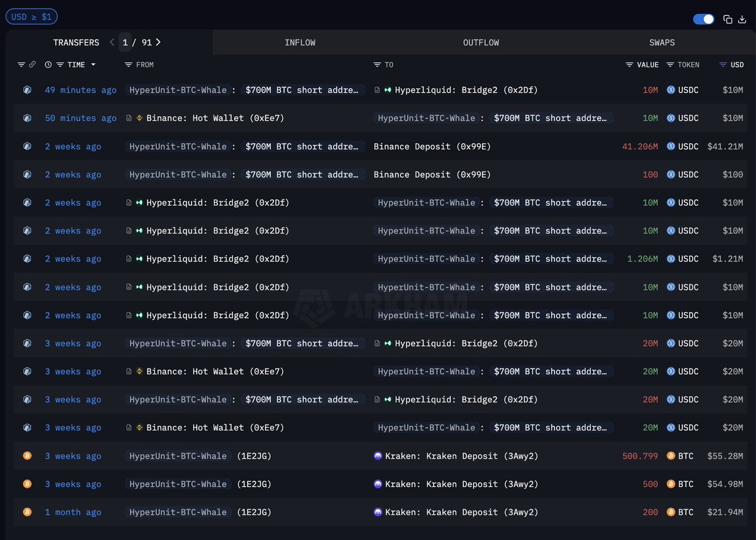This screenshot has height=540, width=756.
Task: Click the purple USD column filter icon
Action: [723, 65]
